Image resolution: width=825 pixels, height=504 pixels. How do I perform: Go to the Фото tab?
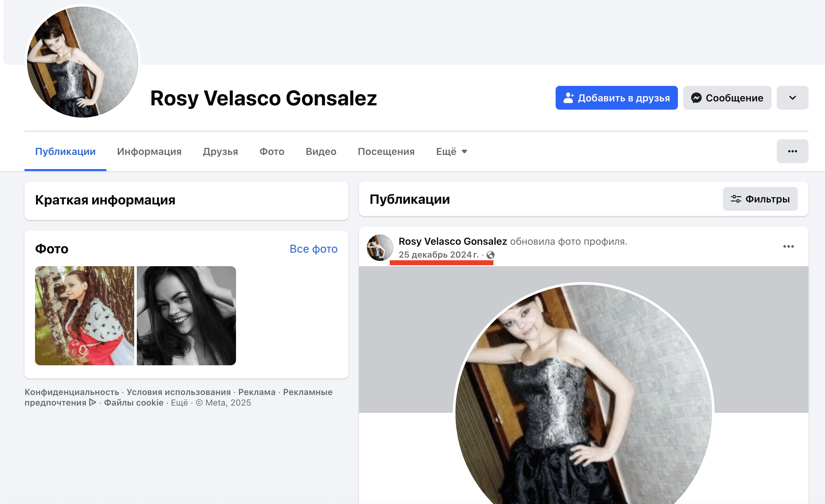(x=272, y=151)
